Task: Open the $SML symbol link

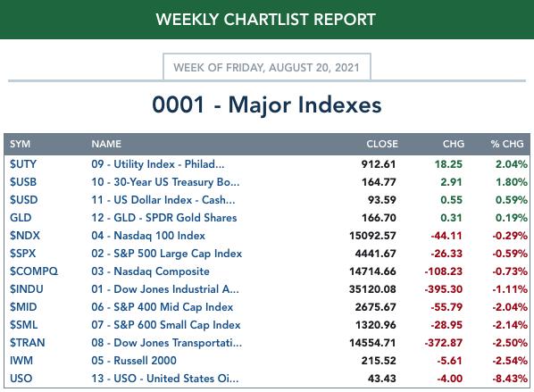Action: 23,324
